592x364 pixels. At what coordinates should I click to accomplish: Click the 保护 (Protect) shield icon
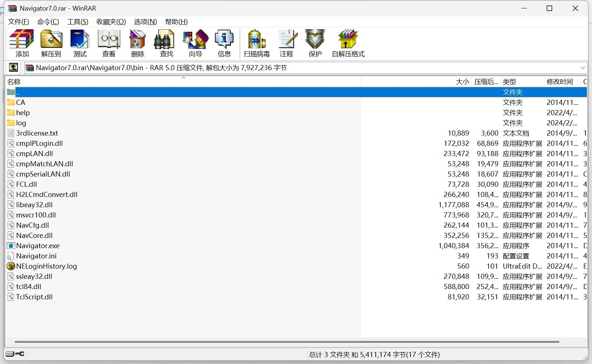315,39
